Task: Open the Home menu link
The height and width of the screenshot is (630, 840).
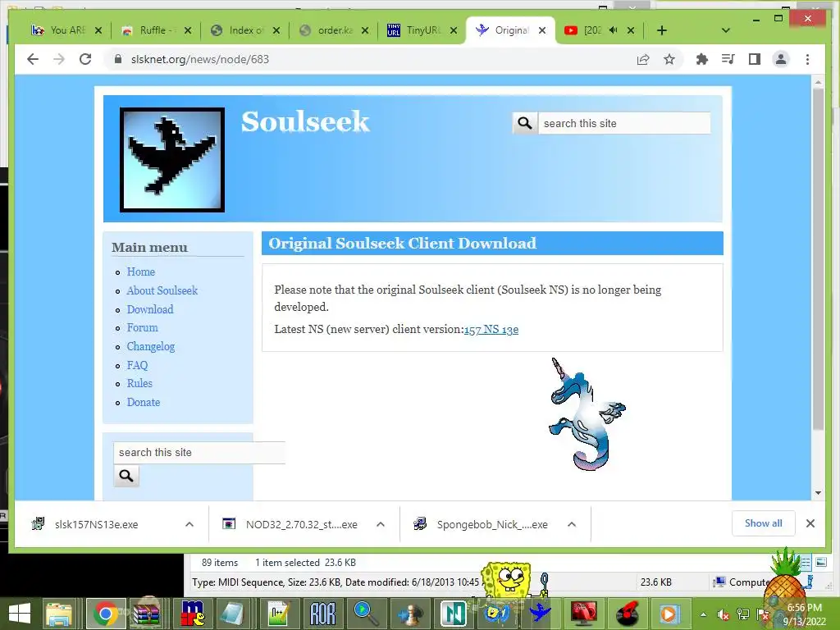Action: pyautogui.click(x=141, y=272)
